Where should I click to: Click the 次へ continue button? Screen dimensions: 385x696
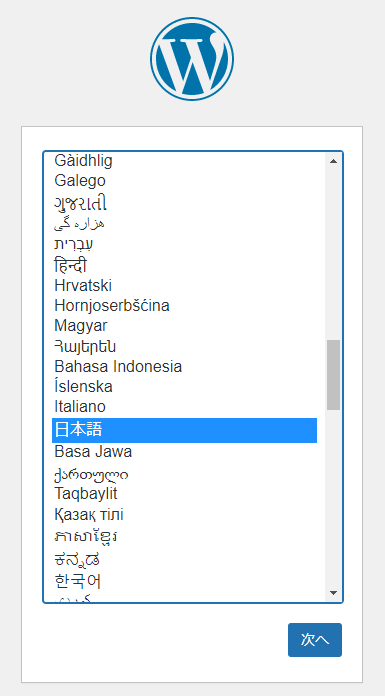(315, 640)
